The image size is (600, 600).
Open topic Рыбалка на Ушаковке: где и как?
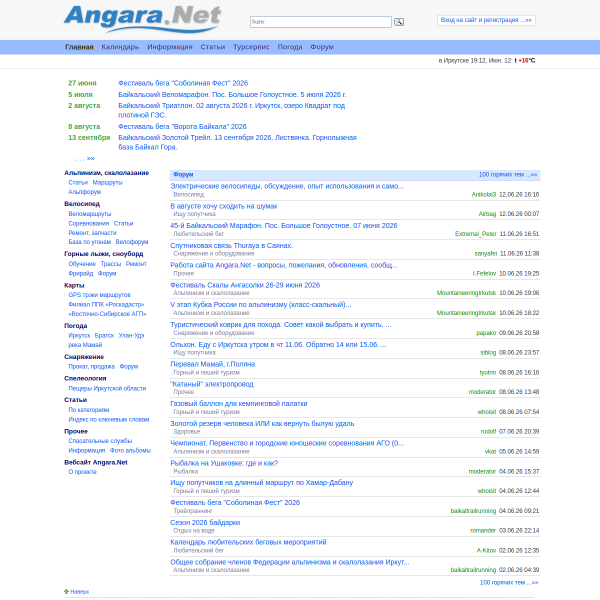(x=224, y=463)
